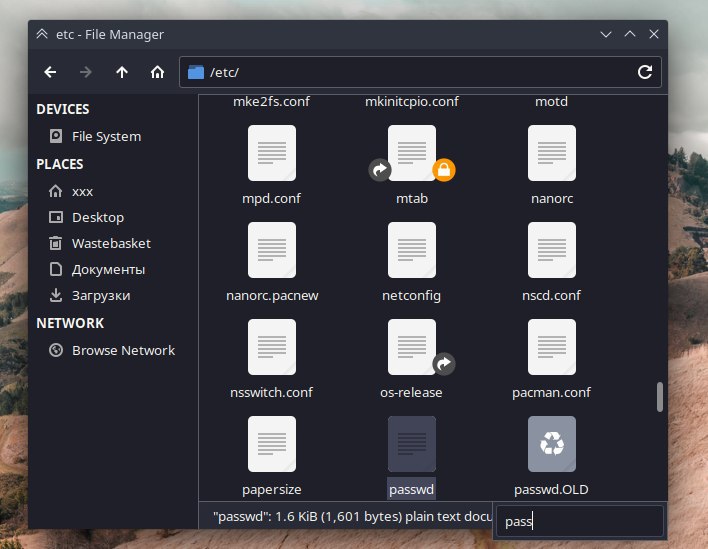Click the blue folder icon in path bar
Viewport: 708px width, 549px height.
point(196,72)
